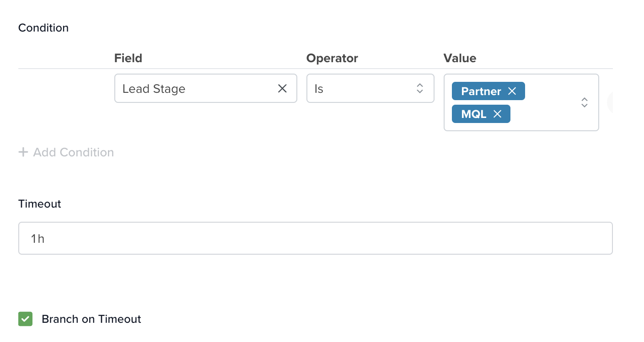Click the Add Condition link
The width and height of the screenshot is (644, 342).
pyautogui.click(x=73, y=152)
